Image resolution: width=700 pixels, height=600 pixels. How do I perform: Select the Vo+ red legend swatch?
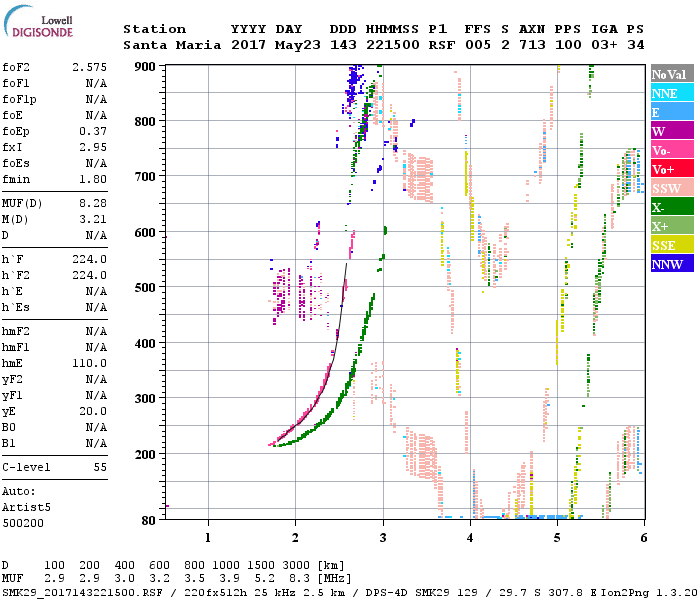(672, 169)
